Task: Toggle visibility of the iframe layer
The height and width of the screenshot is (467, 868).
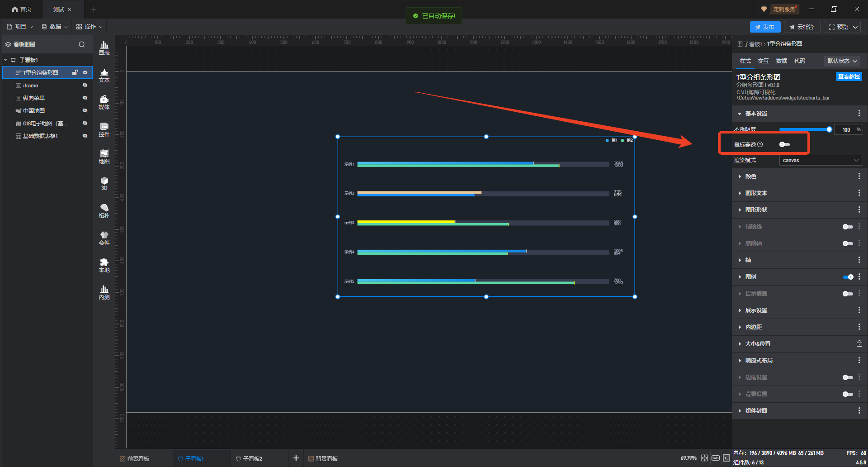Action: pos(85,86)
